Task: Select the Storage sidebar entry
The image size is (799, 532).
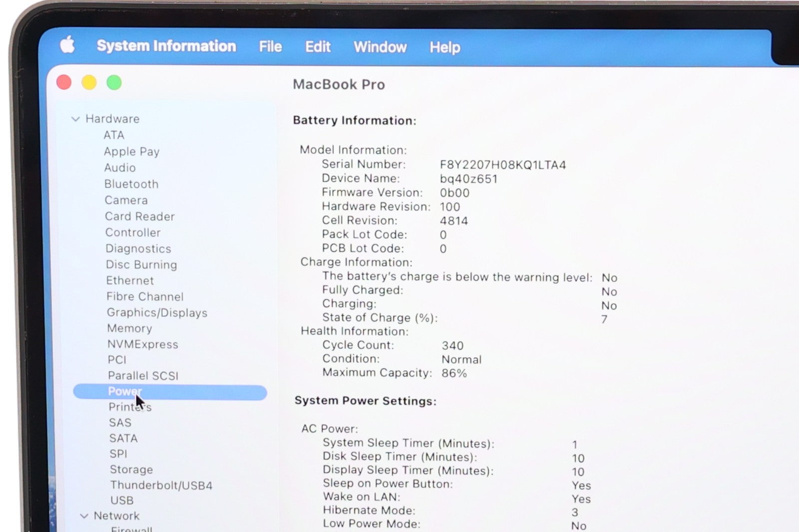Action: coord(131,470)
